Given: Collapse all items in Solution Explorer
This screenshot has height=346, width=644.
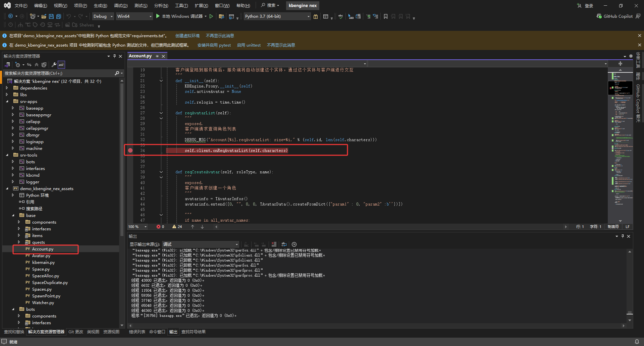Looking at the screenshot, I should tap(37, 65).
